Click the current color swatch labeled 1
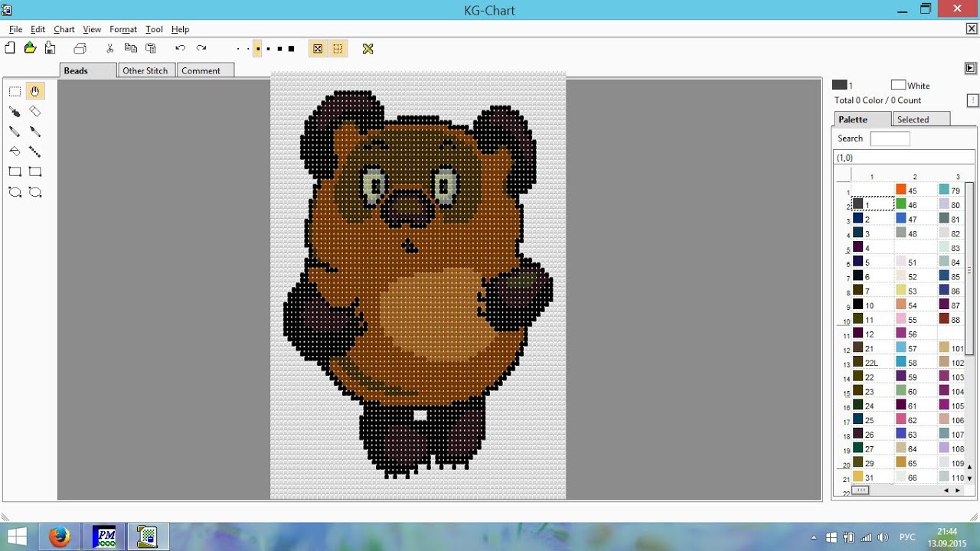 pyautogui.click(x=840, y=85)
